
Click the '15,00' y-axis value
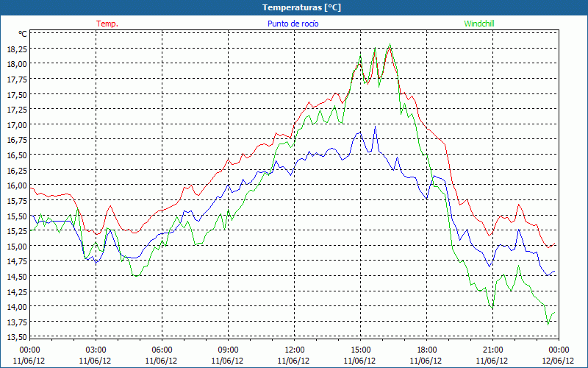pyautogui.click(x=17, y=247)
